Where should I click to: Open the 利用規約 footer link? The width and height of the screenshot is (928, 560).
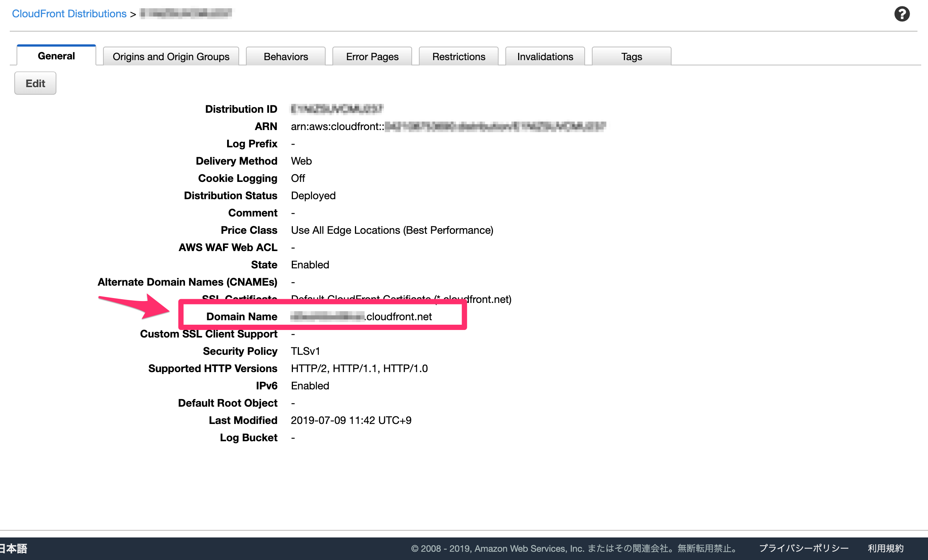(x=886, y=548)
